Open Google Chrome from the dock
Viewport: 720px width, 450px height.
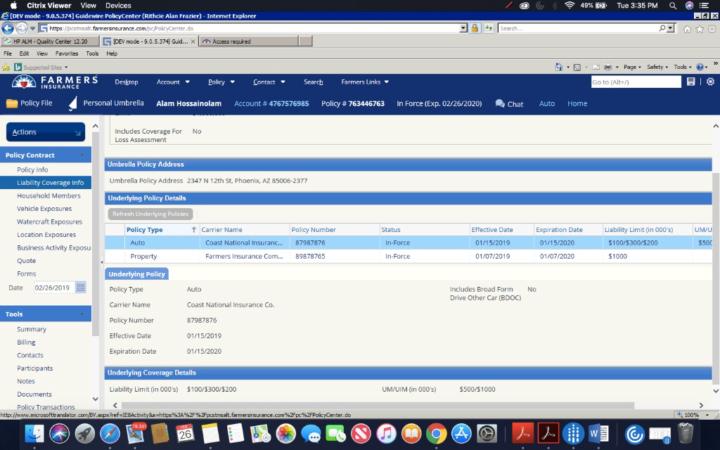click(x=436, y=433)
